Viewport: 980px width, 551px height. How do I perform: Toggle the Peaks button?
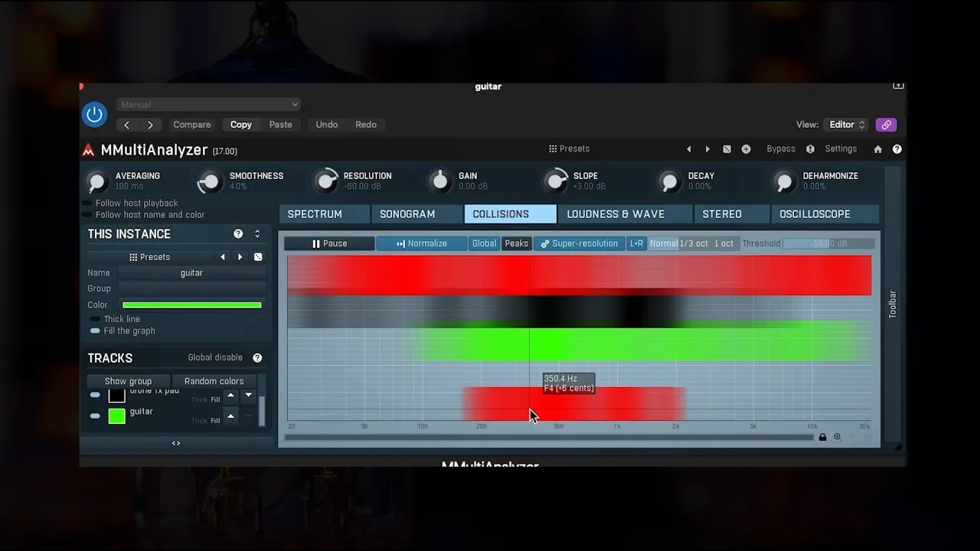click(x=516, y=243)
